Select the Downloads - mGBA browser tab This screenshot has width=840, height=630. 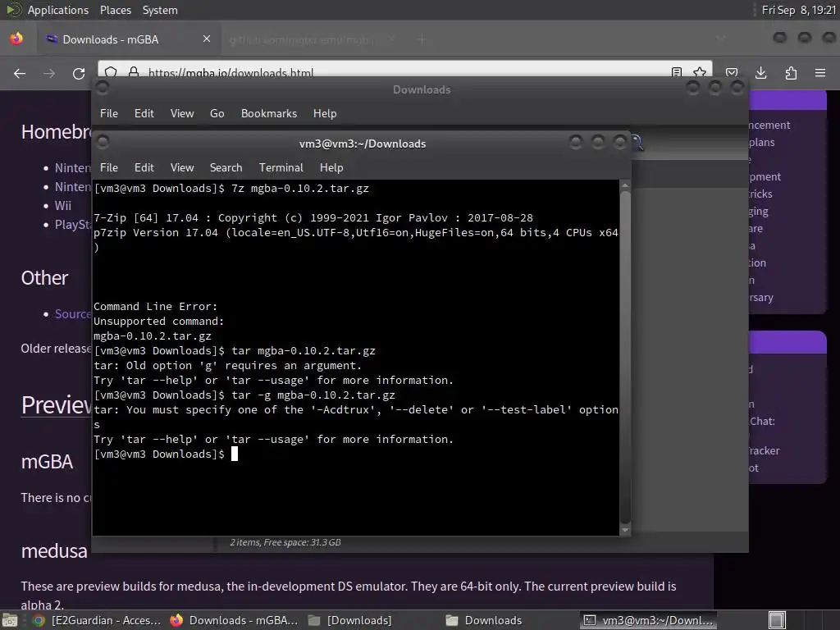tap(129, 39)
